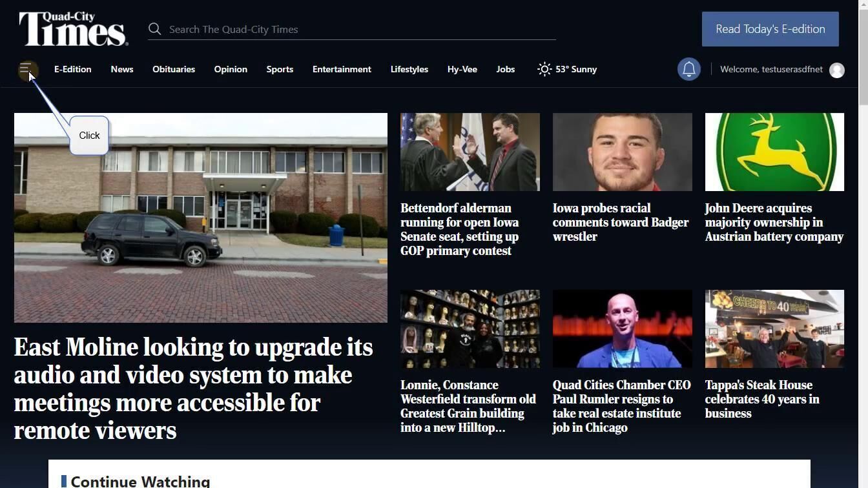
Task: Open the Obituaries menu item
Action: pyautogui.click(x=174, y=69)
